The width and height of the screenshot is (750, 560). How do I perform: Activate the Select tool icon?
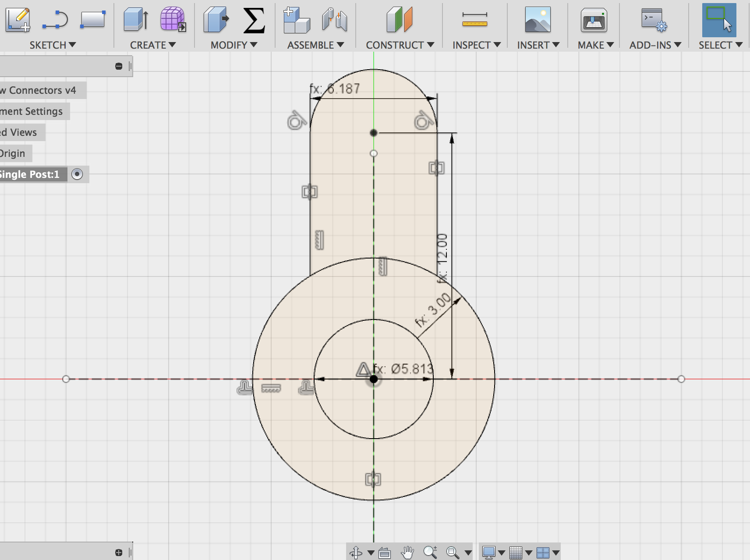(719, 20)
